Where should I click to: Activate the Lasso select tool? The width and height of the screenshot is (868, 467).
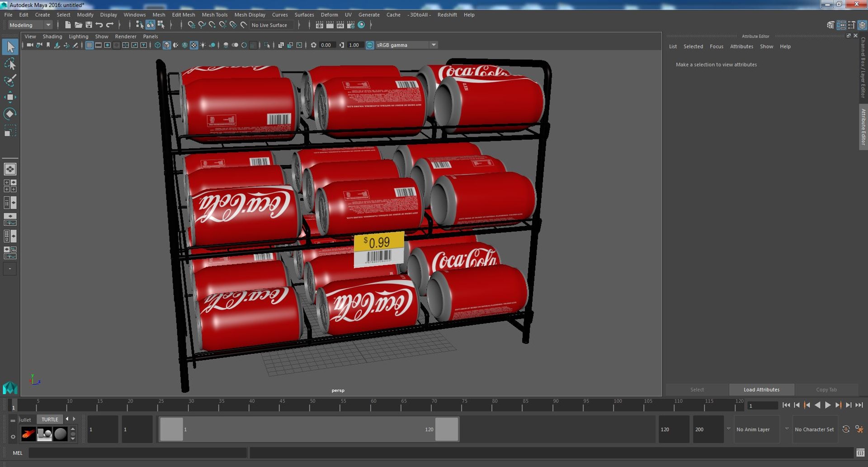pos(10,64)
